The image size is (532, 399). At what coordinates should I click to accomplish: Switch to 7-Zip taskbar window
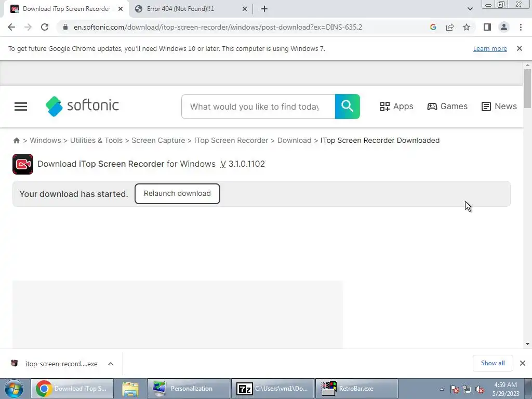pos(273,389)
